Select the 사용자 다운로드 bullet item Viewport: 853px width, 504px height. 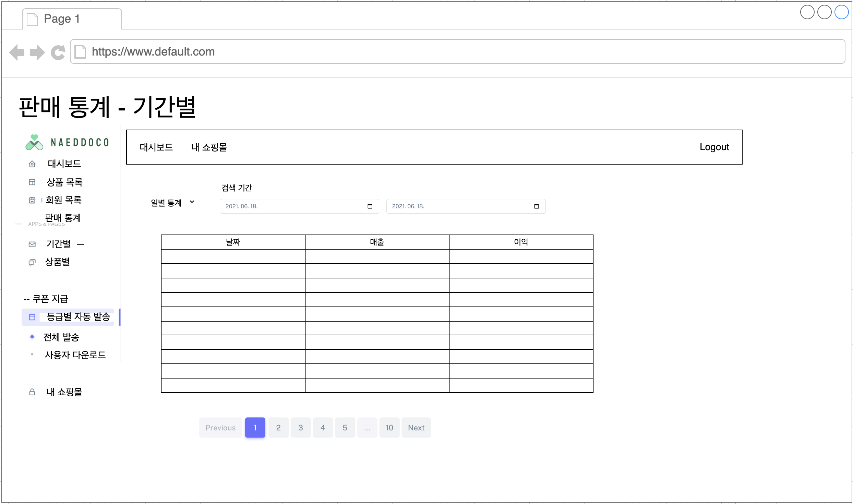[x=32, y=355]
